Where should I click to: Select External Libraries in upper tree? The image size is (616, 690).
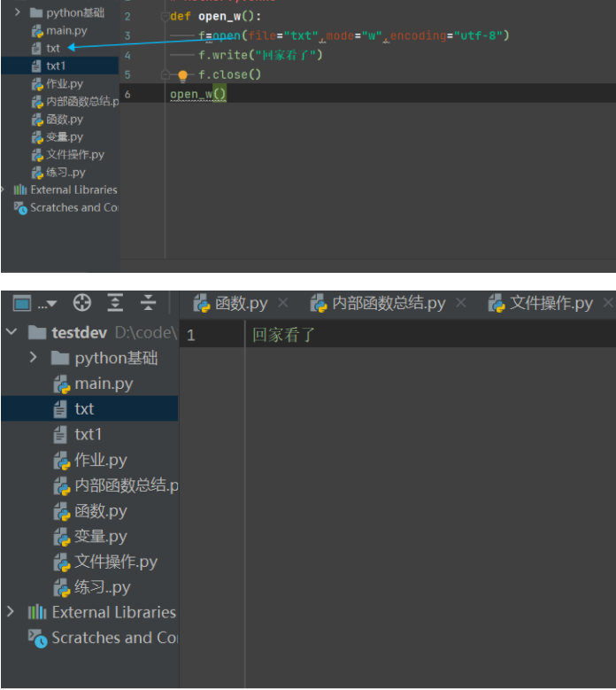[65, 190]
